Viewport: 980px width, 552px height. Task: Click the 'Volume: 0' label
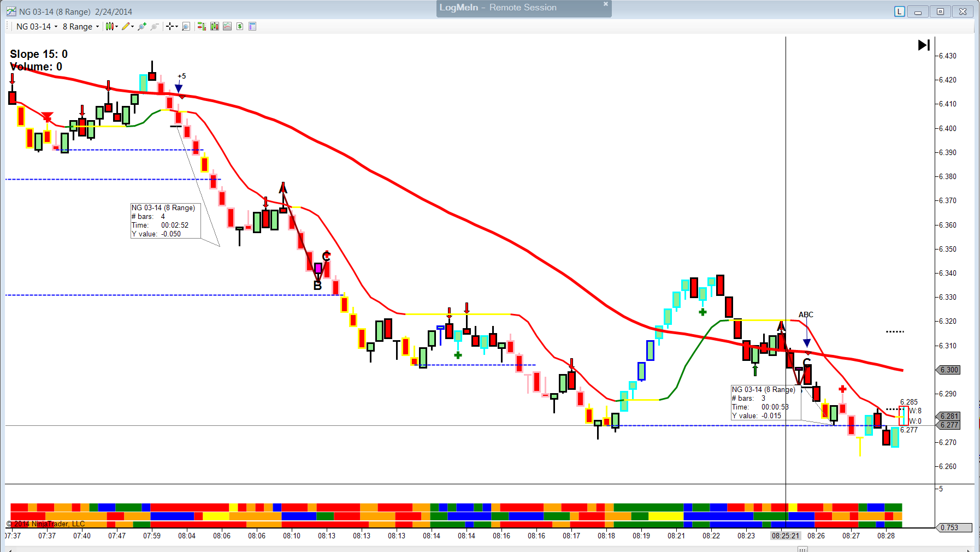[36, 67]
